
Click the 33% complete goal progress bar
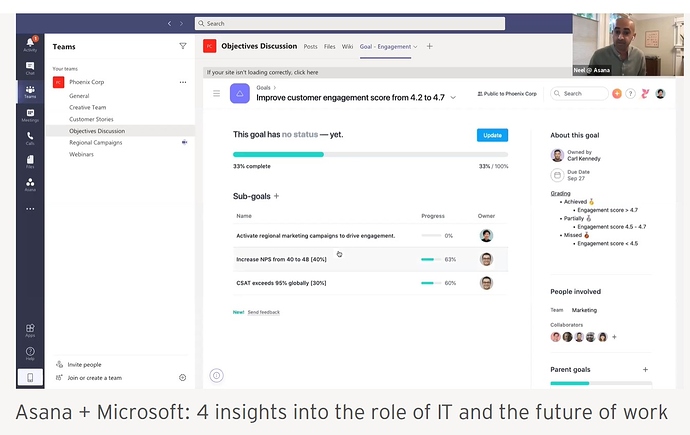coord(370,154)
